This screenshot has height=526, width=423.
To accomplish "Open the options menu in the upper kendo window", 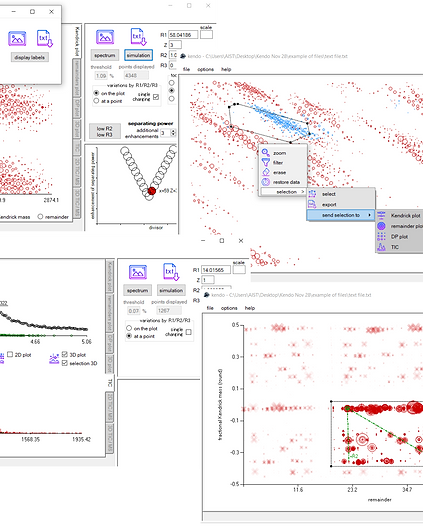I will click(x=205, y=69).
